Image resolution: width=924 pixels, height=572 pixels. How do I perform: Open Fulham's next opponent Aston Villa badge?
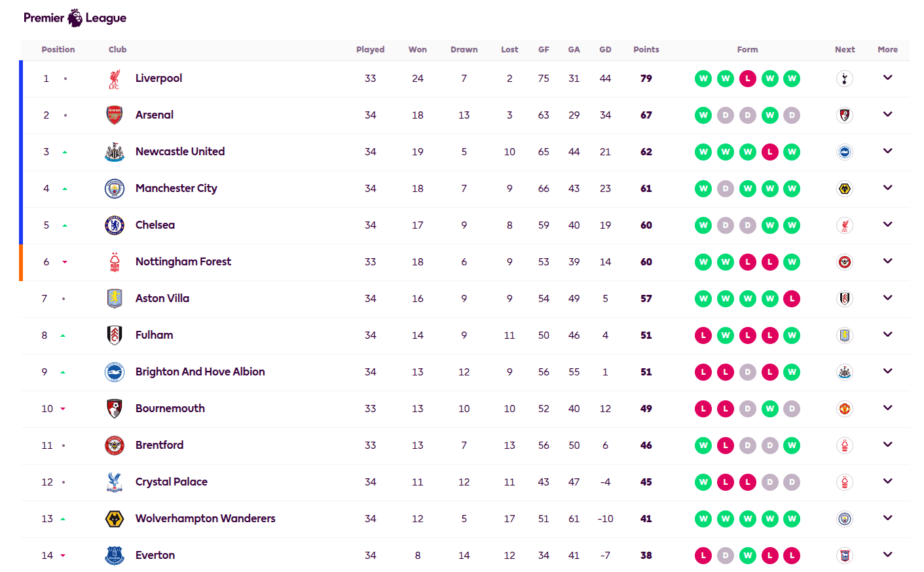pyautogui.click(x=845, y=335)
